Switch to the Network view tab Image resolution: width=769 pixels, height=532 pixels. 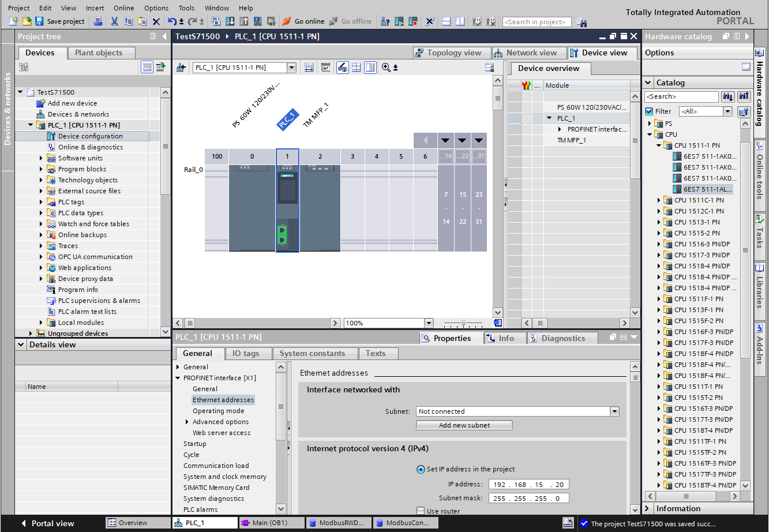pyautogui.click(x=528, y=53)
